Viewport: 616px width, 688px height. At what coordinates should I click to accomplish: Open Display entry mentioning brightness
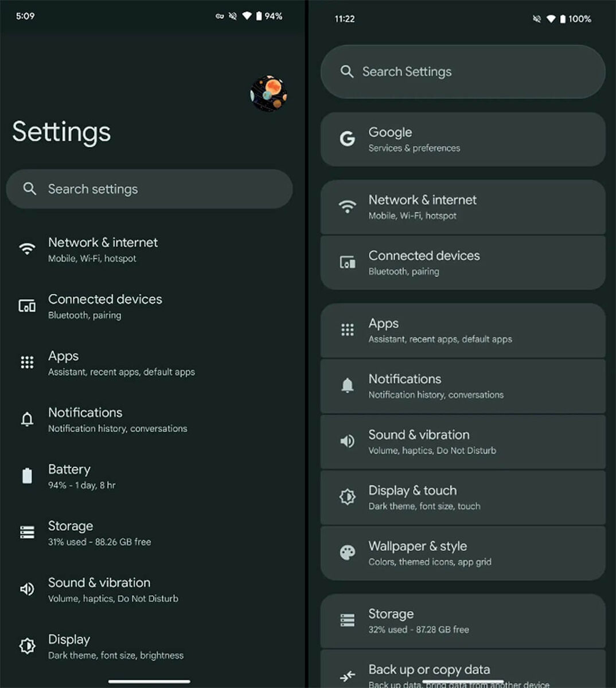149,646
